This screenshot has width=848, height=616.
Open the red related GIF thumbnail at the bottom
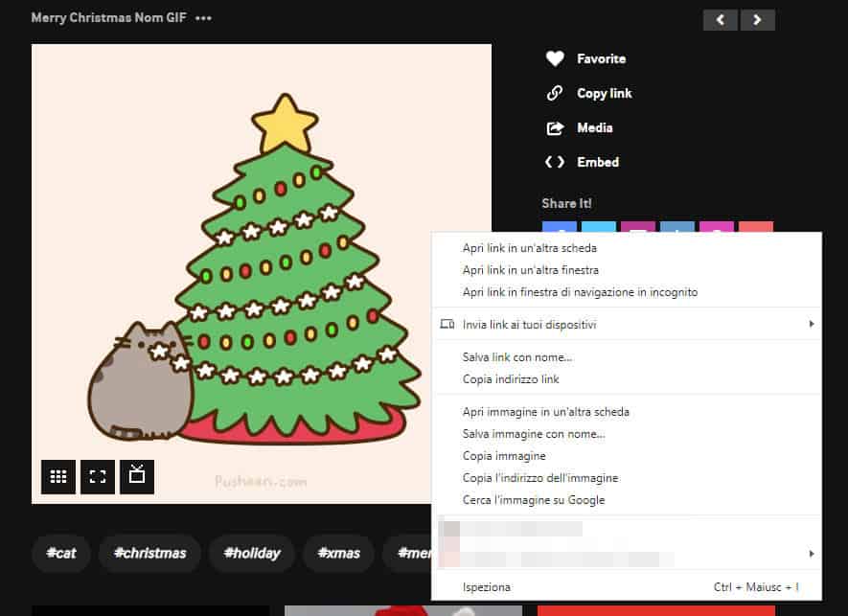(x=656, y=611)
